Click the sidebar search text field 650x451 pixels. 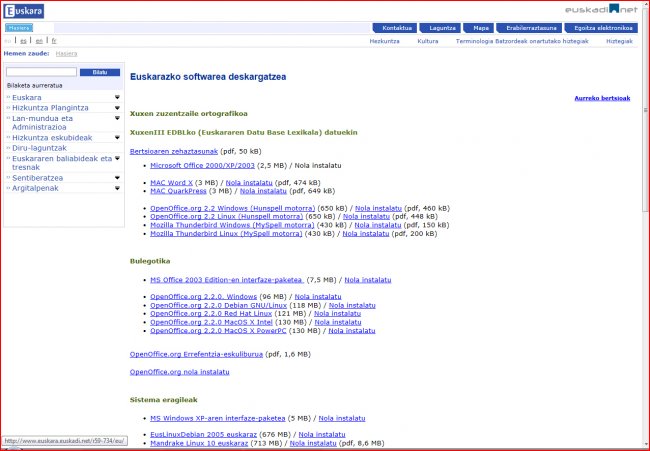pyautogui.click(x=41, y=72)
